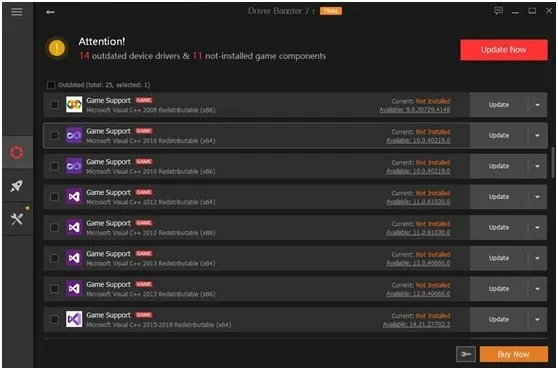Check the Visual C++ 2010 (x86) row

pyautogui.click(x=54, y=166)
